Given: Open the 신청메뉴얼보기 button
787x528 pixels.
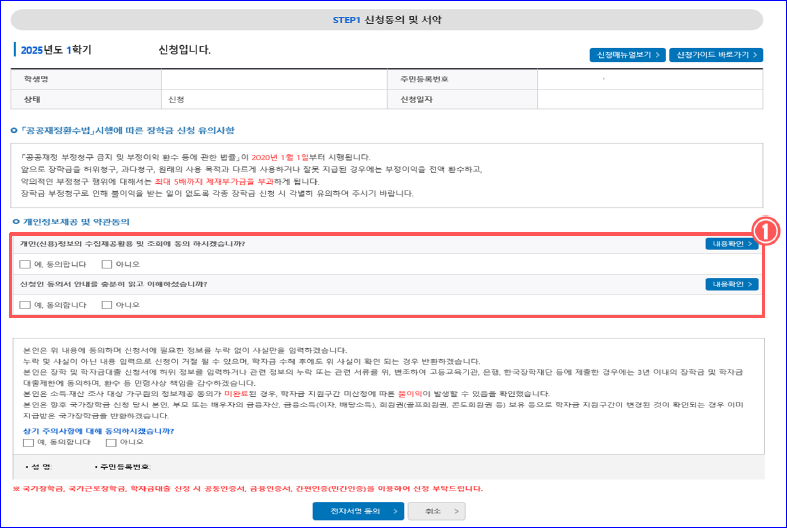Looking at the screenshot, I should tap(627, 55).
